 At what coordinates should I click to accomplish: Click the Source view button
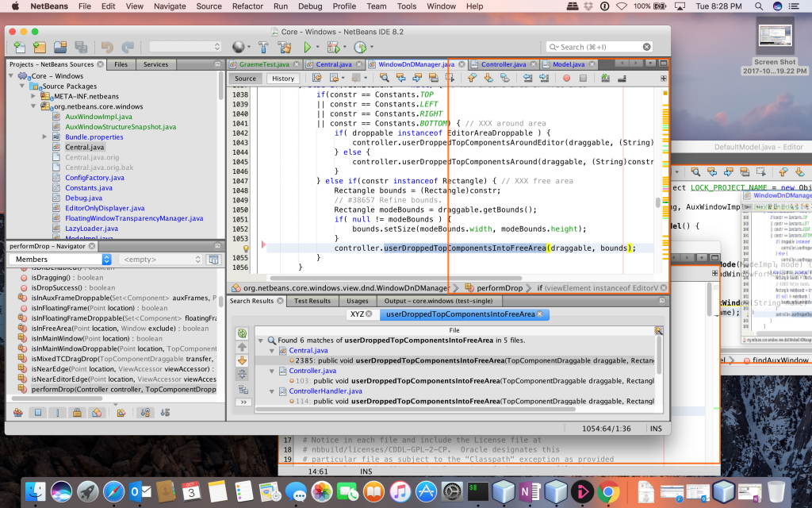[246, 79]
